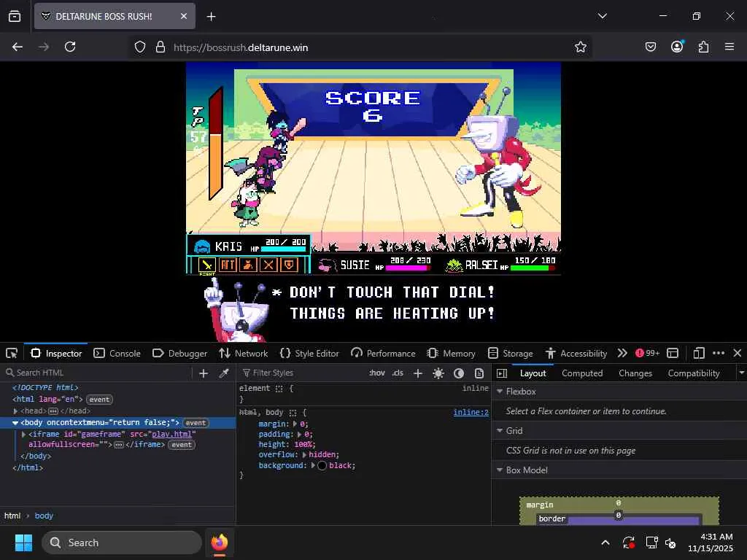Close the DevTools panel
Viewport: 747px width, 560px height.
point(738,353)
